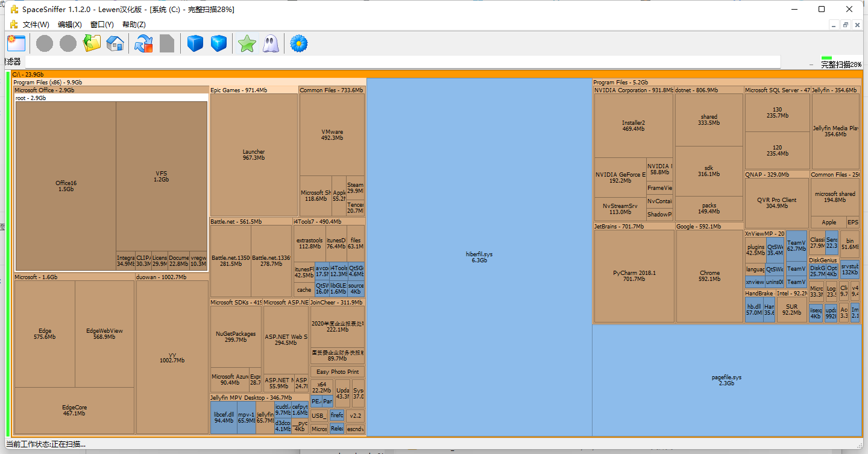Open the 文件(W) menu
Screen dimensions: 868x454
36,25
